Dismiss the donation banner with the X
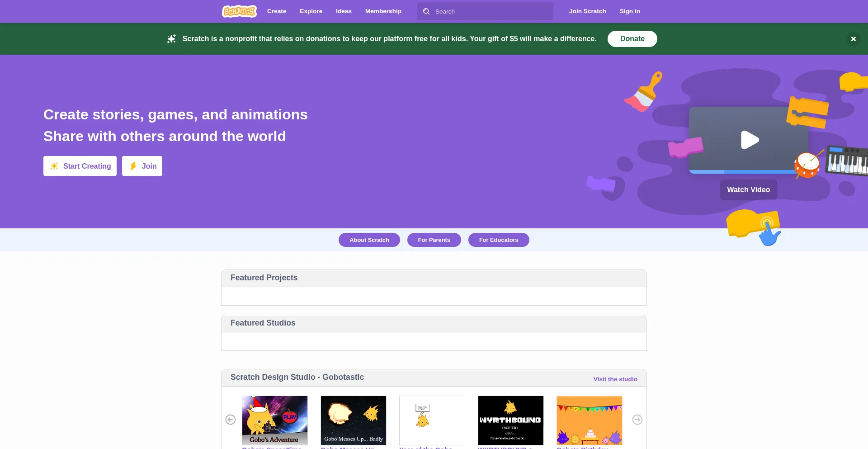 pyautogui.click(x=853, y=38)
